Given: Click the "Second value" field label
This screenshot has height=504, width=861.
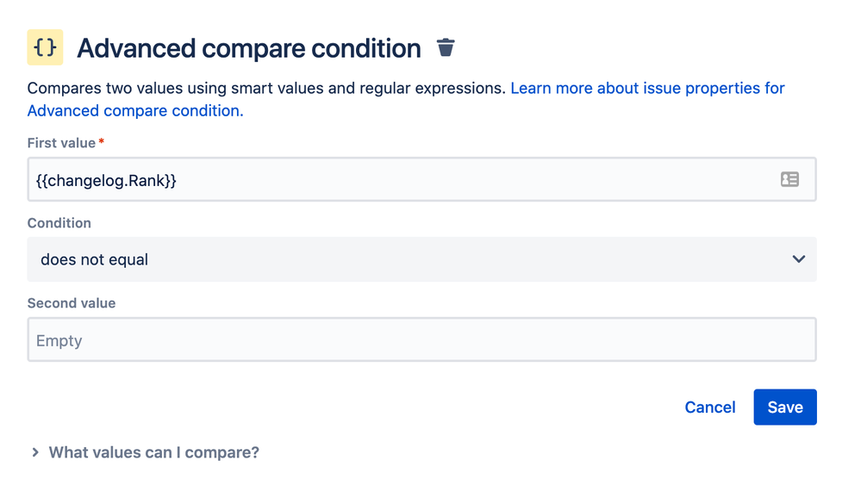Looking at the screenshot, I should coord(72,303).
